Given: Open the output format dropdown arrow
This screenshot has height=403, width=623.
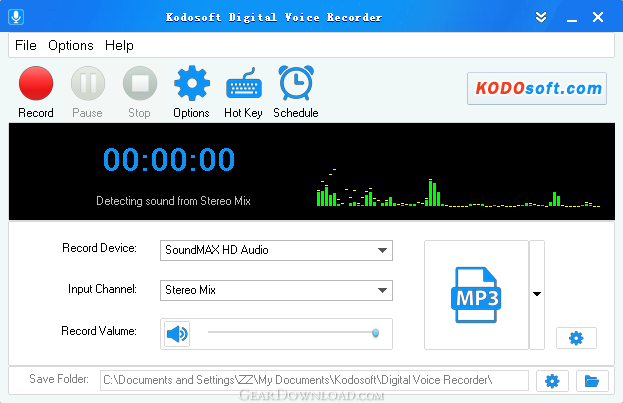Looking at the screenshot, I should point(537,294).
